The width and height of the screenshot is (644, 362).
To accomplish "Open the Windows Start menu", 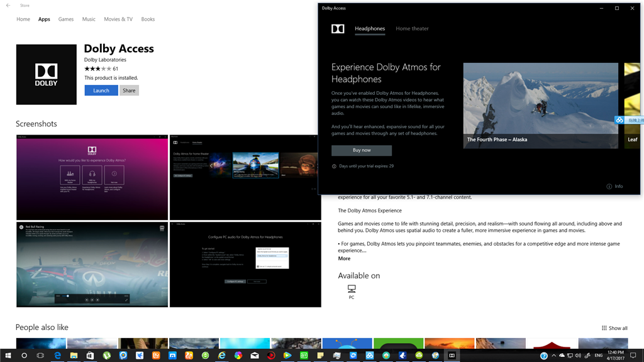I will [8, 356].
